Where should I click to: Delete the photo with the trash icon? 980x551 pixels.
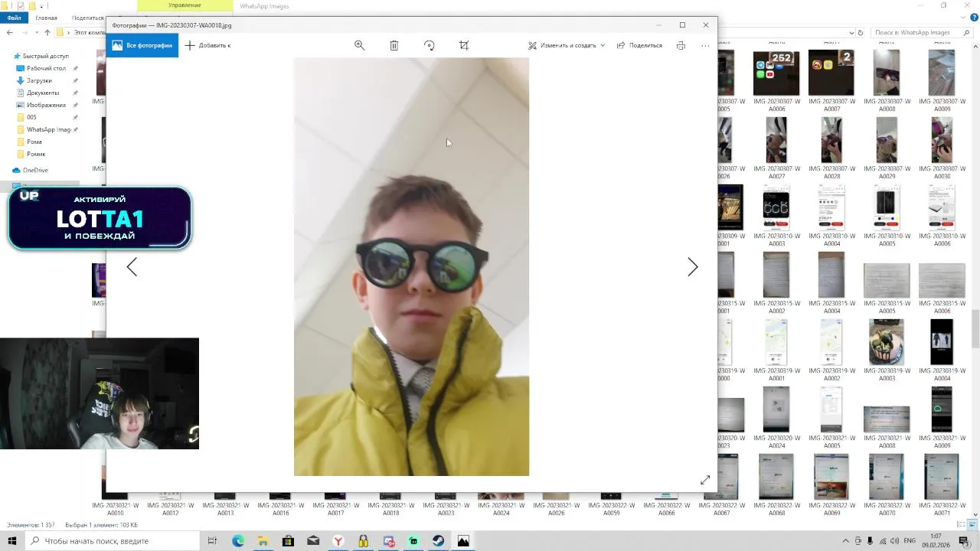pos(394,45)
